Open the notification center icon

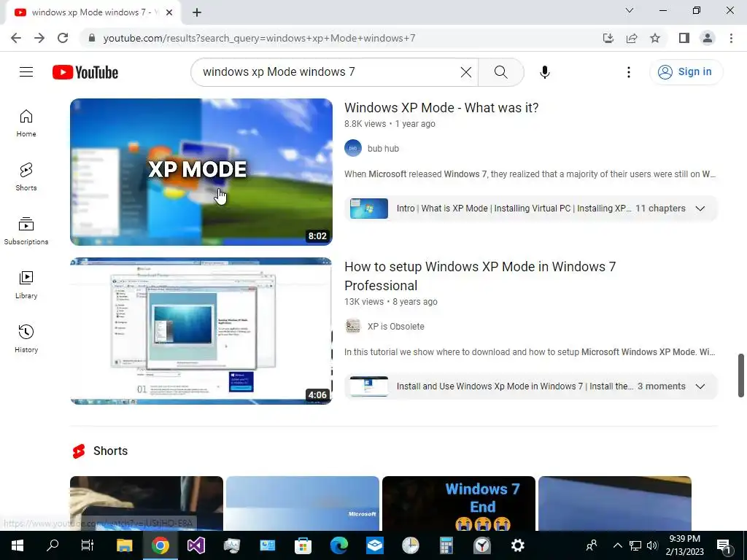pos(724,546)
